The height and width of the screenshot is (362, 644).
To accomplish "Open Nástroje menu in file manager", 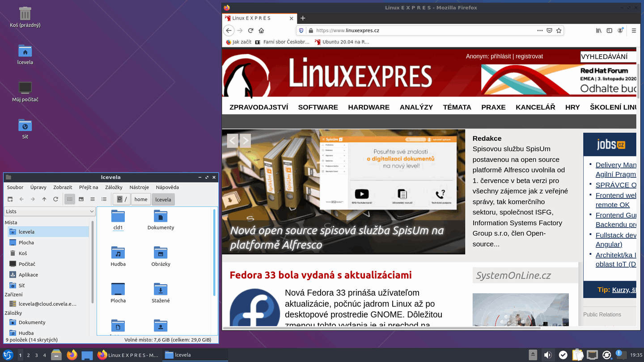I will point(139,187).
